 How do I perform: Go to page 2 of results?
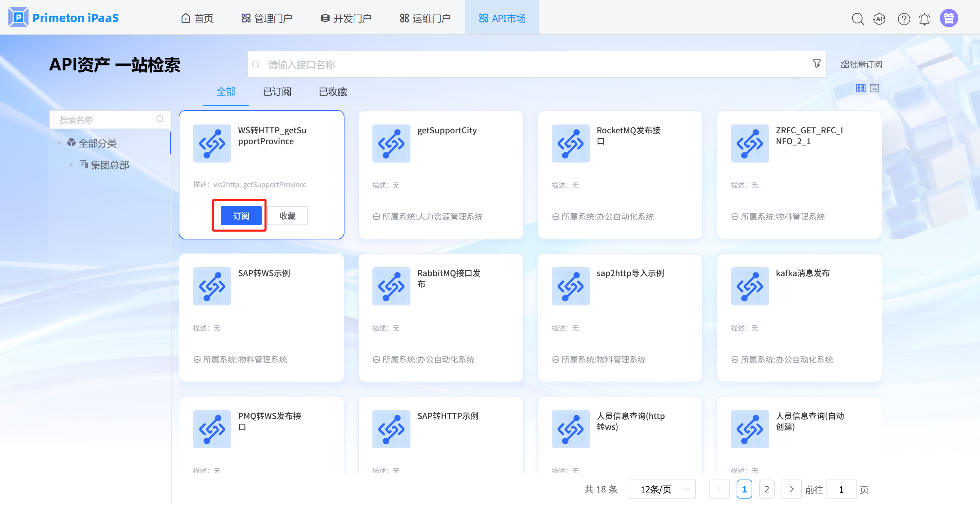pos(767,489)
